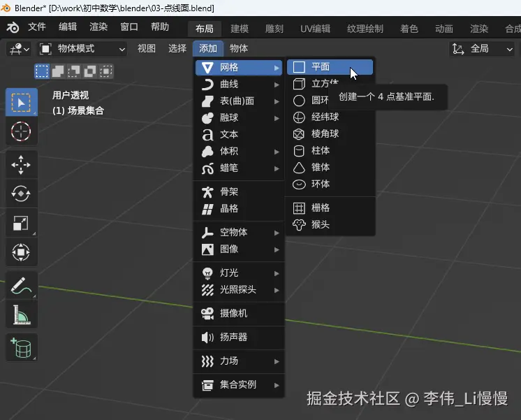Select the 3D cursor tool

tap(21, 131)
